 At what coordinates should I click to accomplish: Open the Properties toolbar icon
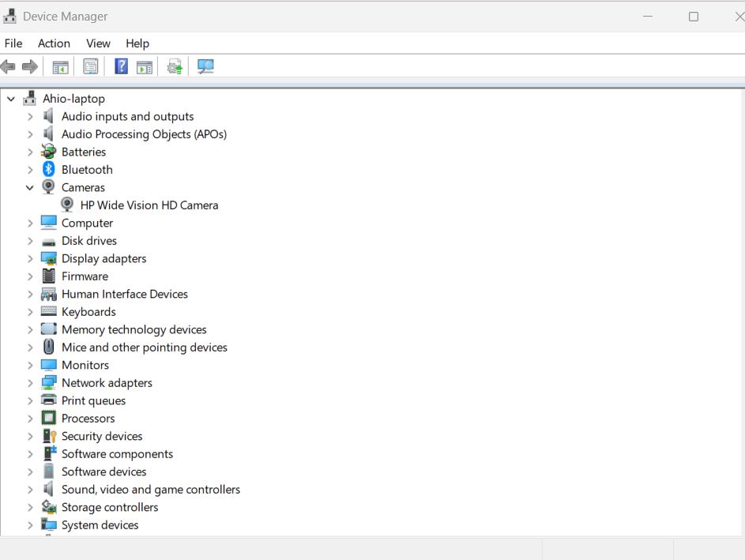(x=90, y=66)
